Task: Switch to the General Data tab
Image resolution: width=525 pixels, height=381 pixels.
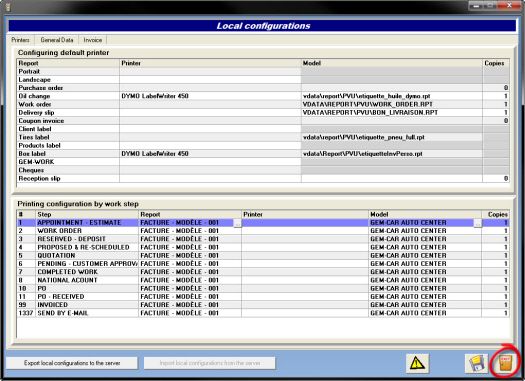Action: [57, 40]
